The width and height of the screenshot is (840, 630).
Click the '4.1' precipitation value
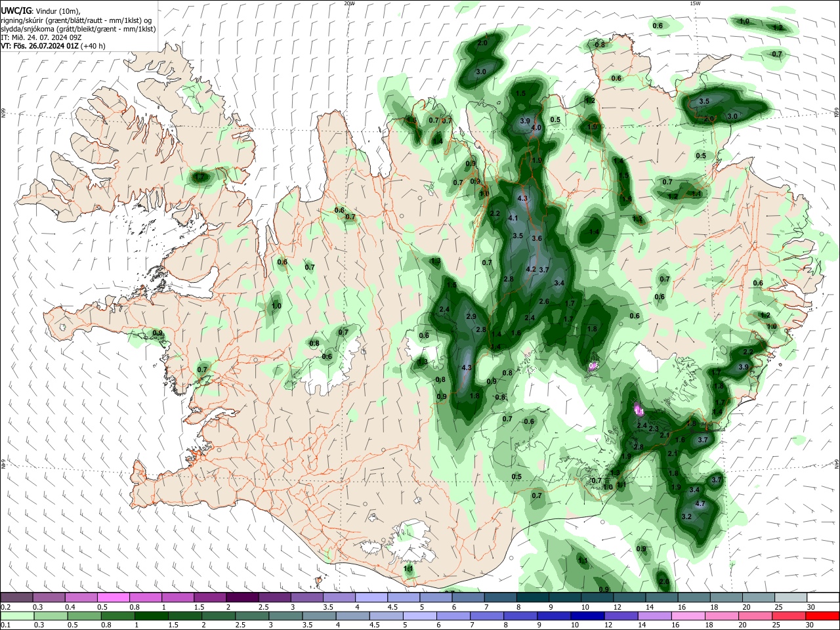tap(513, 218)
